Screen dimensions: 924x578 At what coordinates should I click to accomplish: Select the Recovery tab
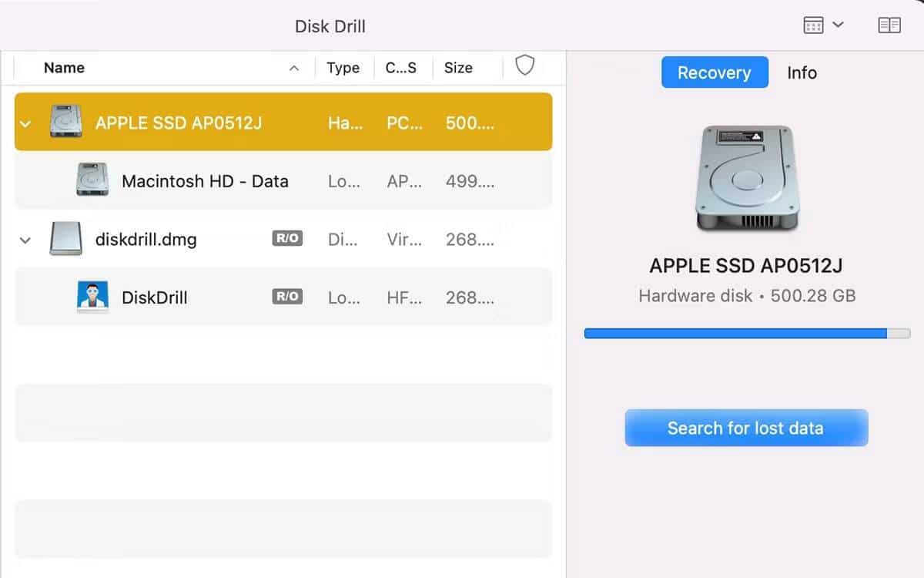pyautogui.click(x=714, y=72)
